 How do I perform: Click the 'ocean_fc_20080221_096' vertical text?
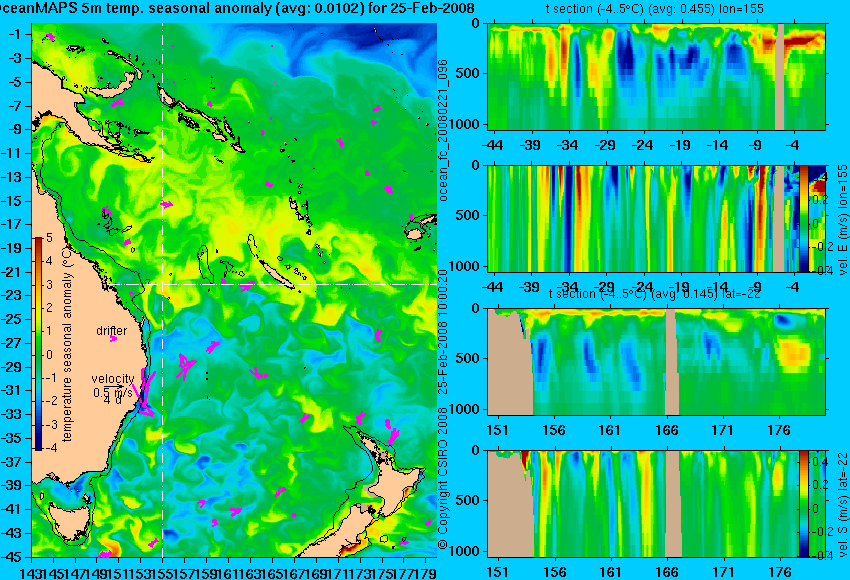(443, 130)
